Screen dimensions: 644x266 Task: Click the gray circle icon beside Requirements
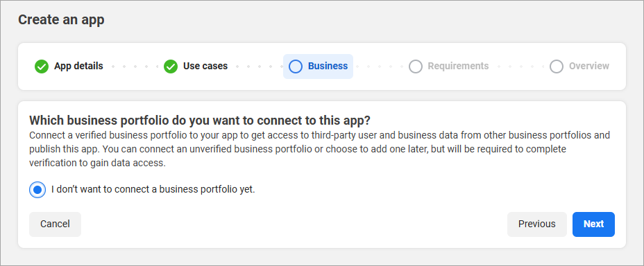[415, 66]
